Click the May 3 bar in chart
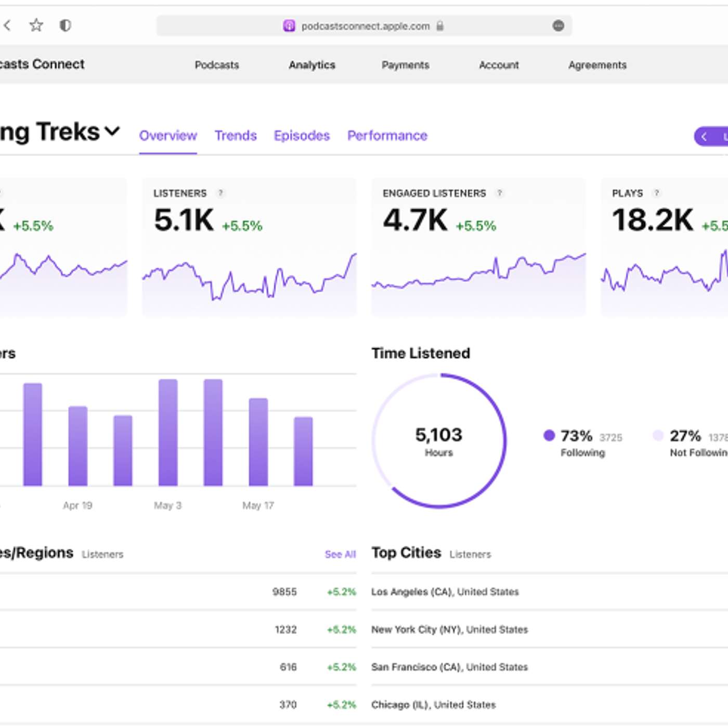The height and width of the screenshot is (728, 728). pyautogui.click(x=168, y=433)
